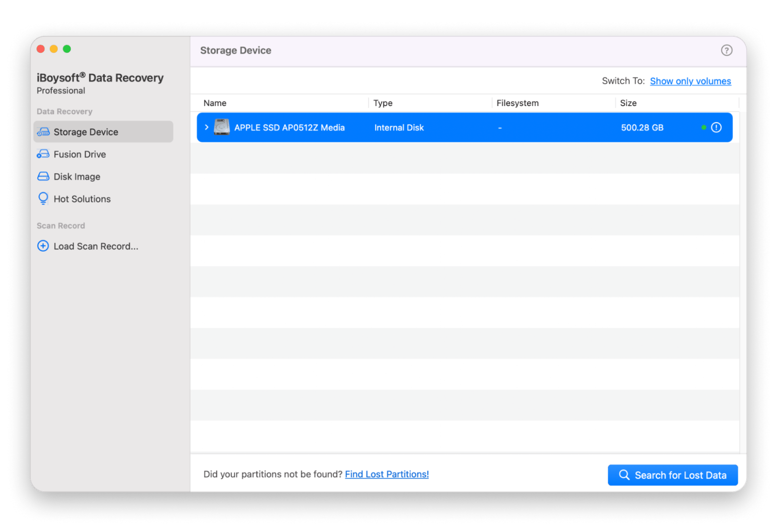Open help via the question mark icon
Image resolution: width=777 pixels, height=532 pixels.
tap(726, 50)
